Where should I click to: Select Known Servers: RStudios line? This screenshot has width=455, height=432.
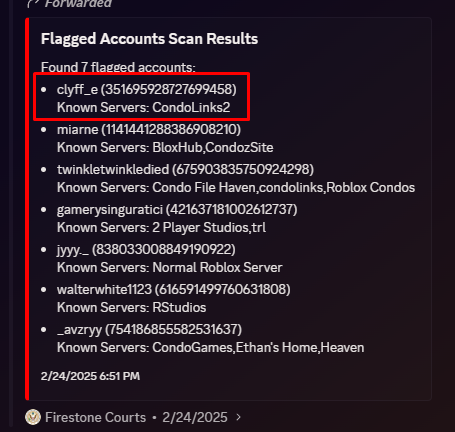click(x=131, y=308)
